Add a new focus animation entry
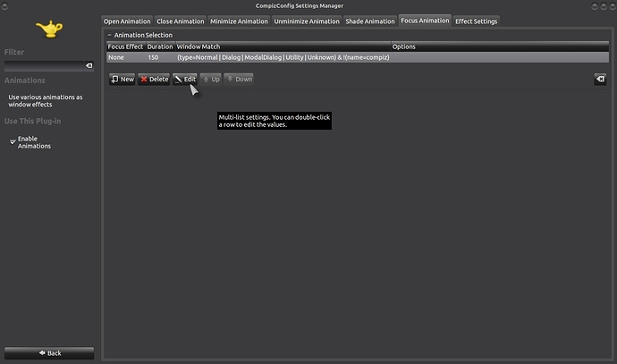This screenshot has height=364, width=617. pos(122,79)
